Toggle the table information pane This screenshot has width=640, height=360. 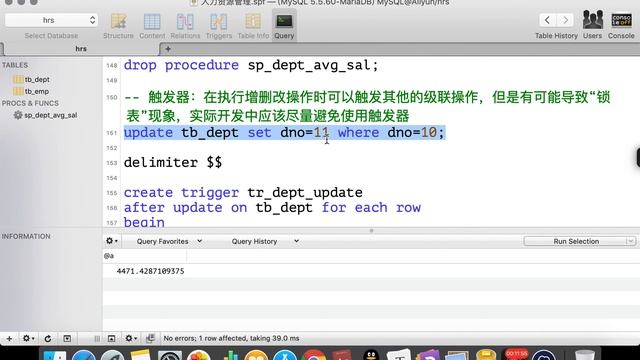point(67,338)
